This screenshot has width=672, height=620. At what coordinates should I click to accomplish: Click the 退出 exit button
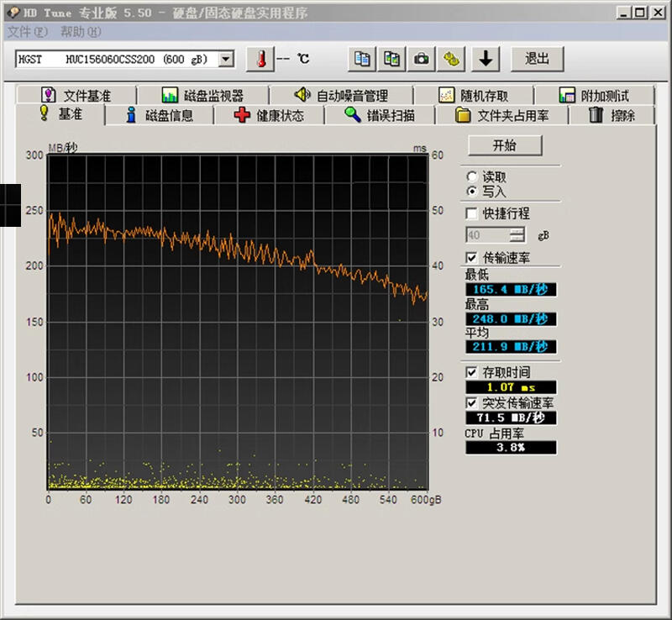[537, 59]
